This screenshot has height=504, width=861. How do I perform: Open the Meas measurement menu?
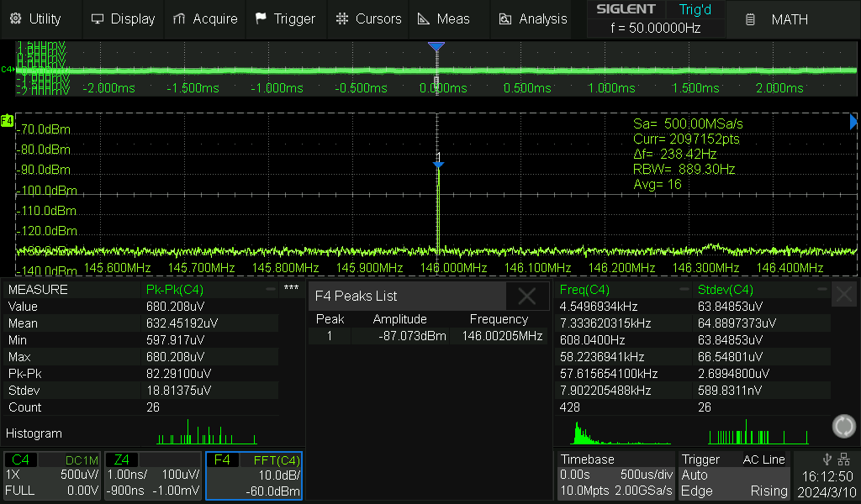point(446,18)
